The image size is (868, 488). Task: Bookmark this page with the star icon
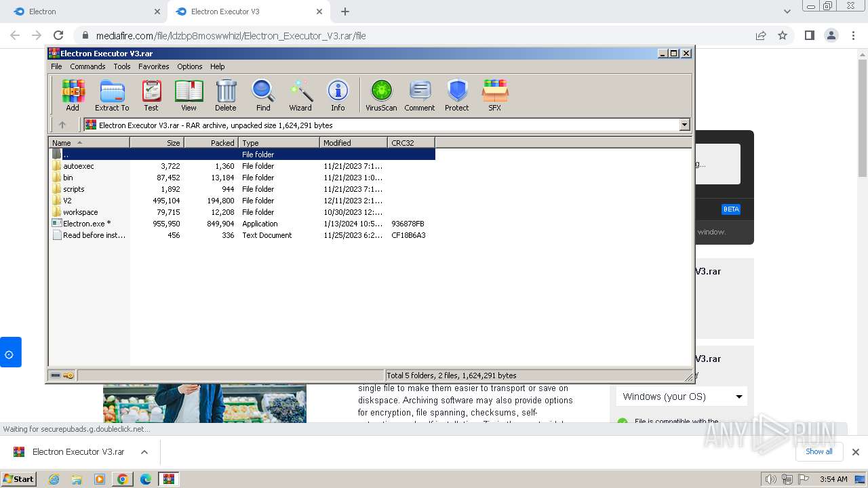coord(783,35)
